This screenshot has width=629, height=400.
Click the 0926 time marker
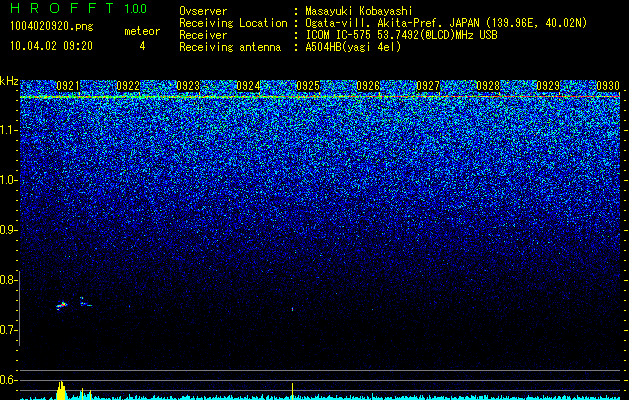click(368, 86)
